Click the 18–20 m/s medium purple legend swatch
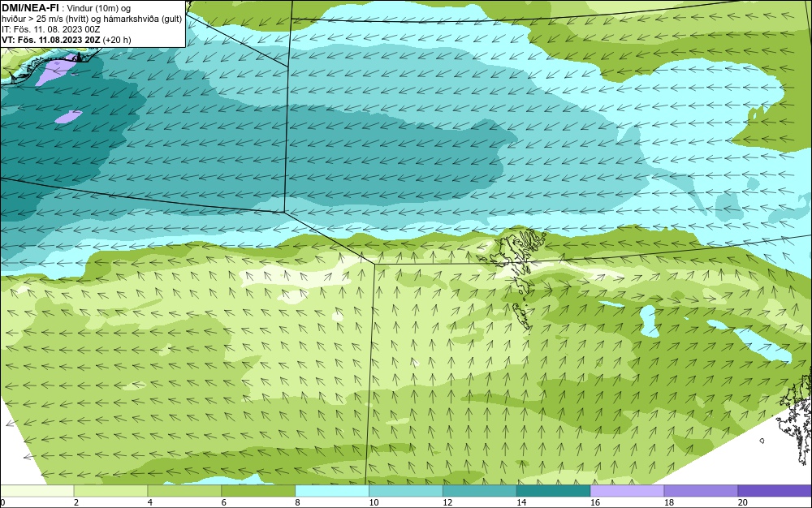The image size is (812, 508). 702,491
